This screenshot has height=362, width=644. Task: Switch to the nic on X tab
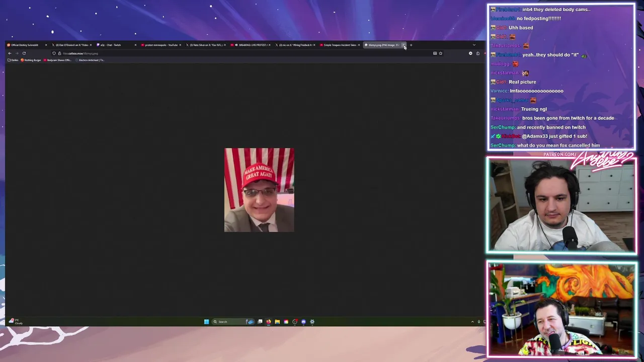tap(294, 45)
